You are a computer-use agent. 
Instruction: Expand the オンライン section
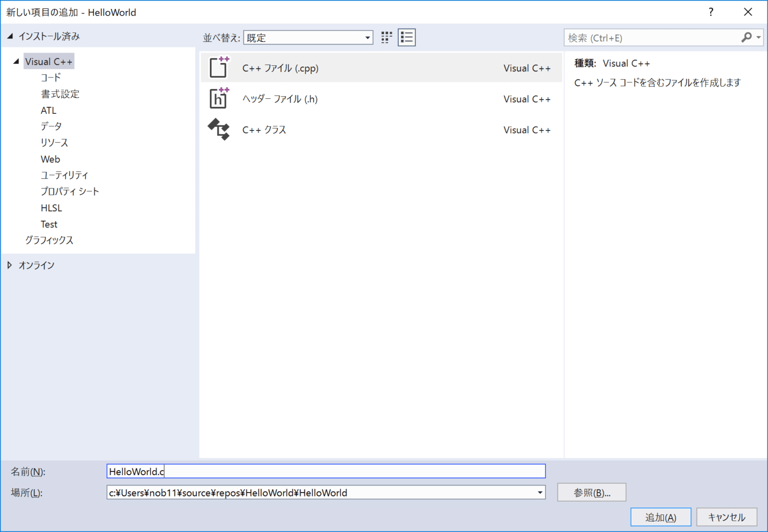[9, 265]
